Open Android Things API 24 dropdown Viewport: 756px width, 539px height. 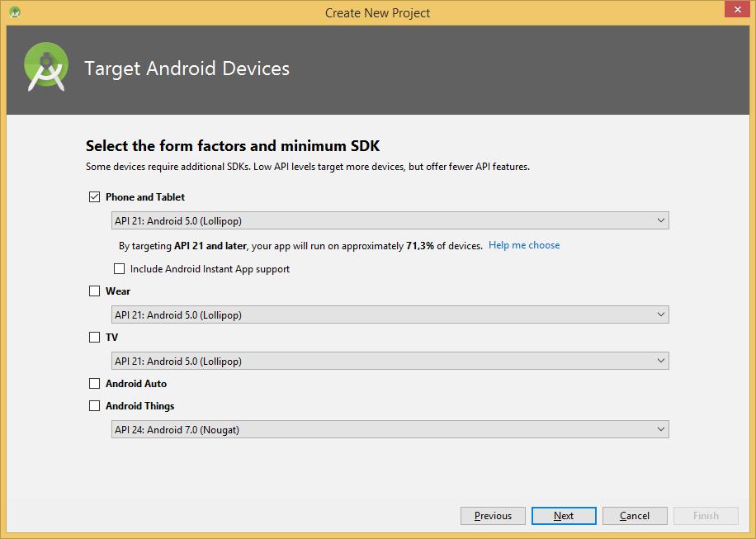(x=390, y=429)
